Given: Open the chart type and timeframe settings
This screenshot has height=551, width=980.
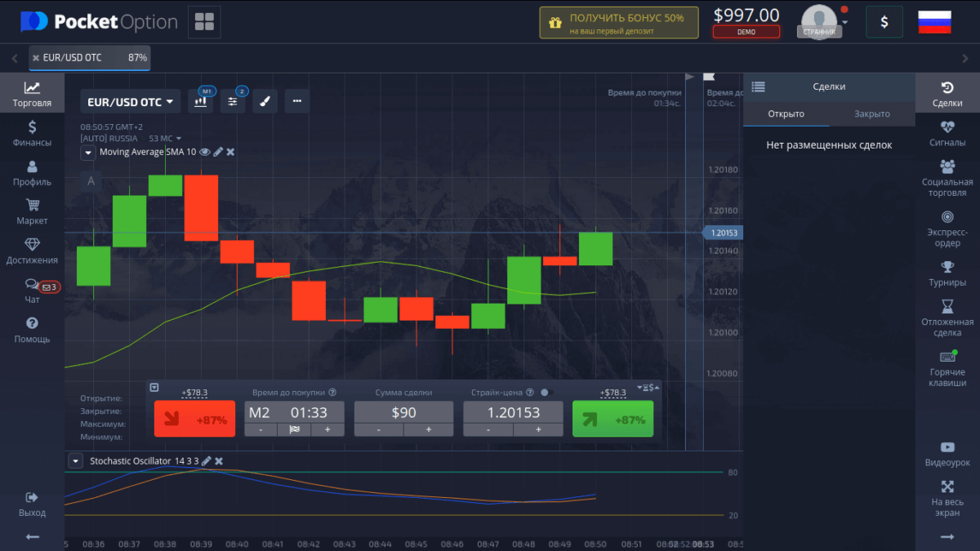Looking at the screenshot, I should [200, 101].
